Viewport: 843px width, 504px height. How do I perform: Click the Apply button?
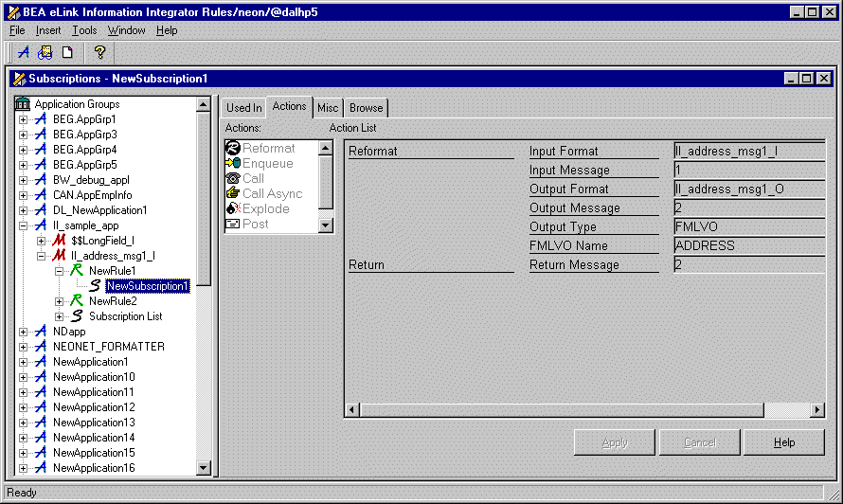[x=615, y=442]
